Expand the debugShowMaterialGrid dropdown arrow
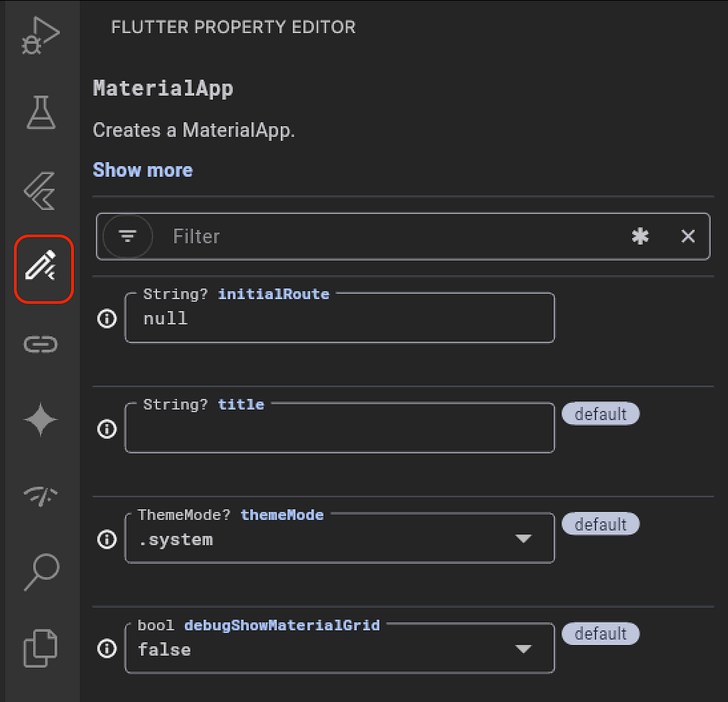 [523, 649]
